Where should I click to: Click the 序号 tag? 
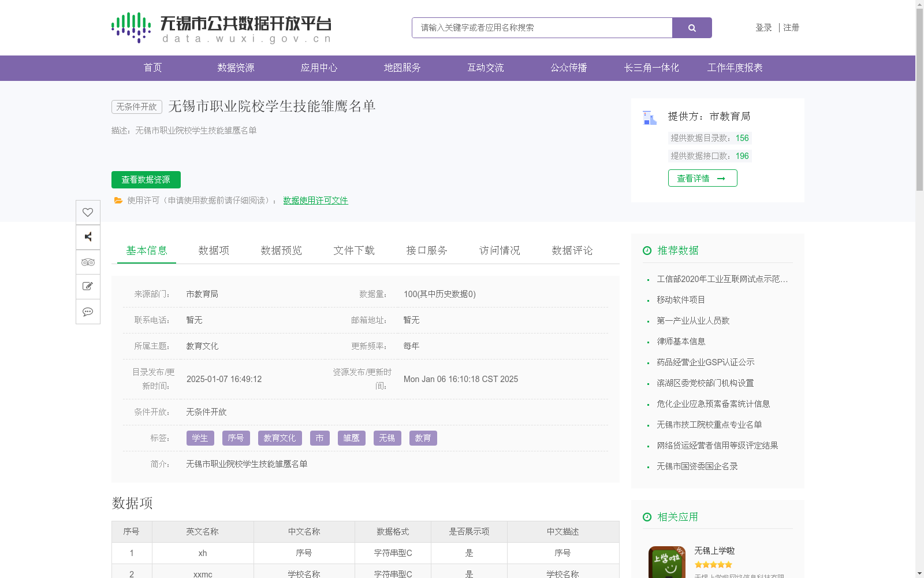236,438
